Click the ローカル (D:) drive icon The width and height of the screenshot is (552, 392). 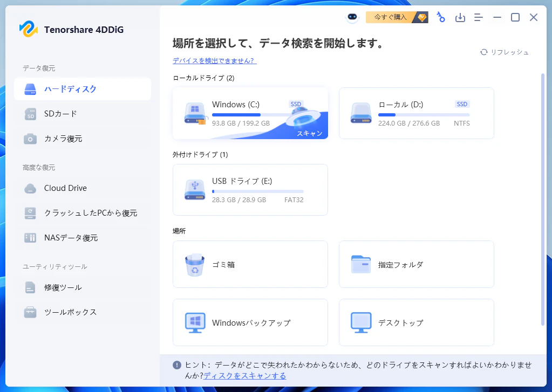point(361,113)
